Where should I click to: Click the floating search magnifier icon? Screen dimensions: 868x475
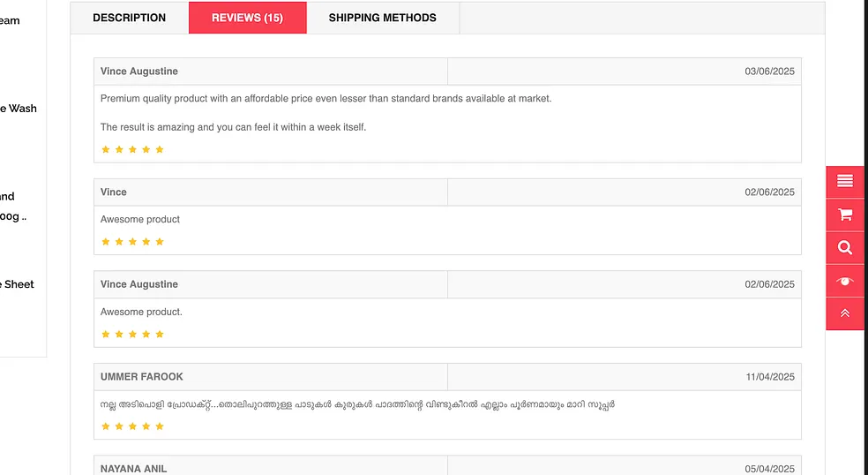tap(845, 248)
